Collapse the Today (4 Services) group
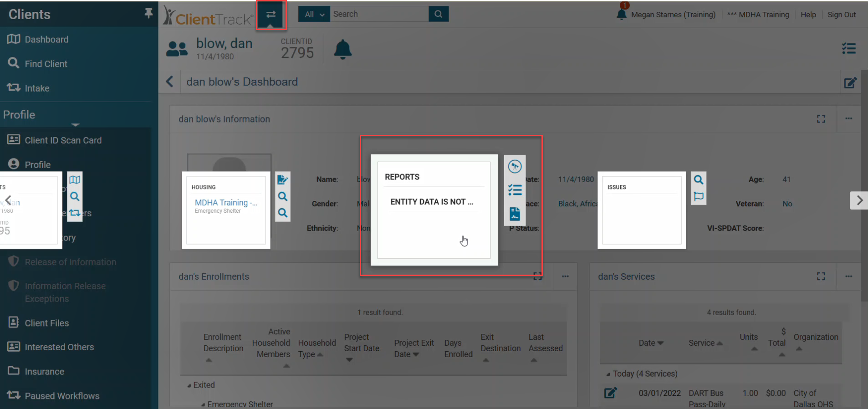 (x=608, y=374)
